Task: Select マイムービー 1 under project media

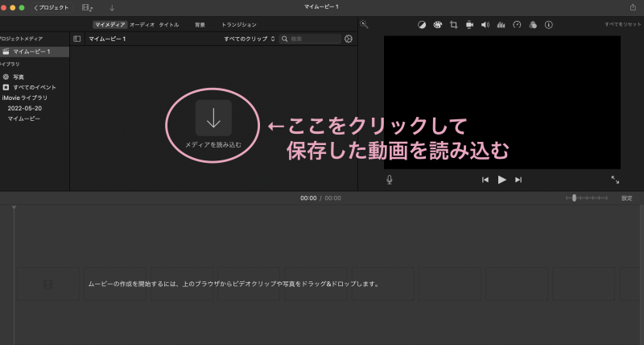Action: (x=35, y=52)
